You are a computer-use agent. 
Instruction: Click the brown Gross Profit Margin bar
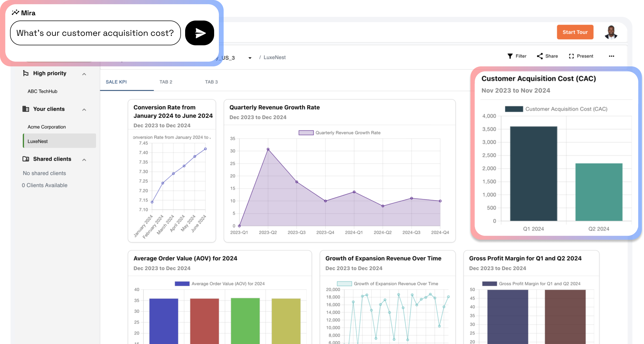(565, 317)
